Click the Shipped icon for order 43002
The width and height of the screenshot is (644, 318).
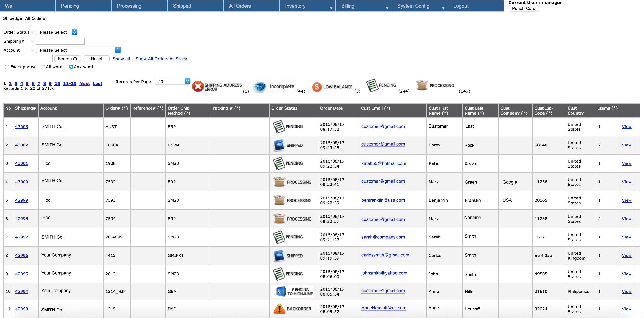coord(279,145)
